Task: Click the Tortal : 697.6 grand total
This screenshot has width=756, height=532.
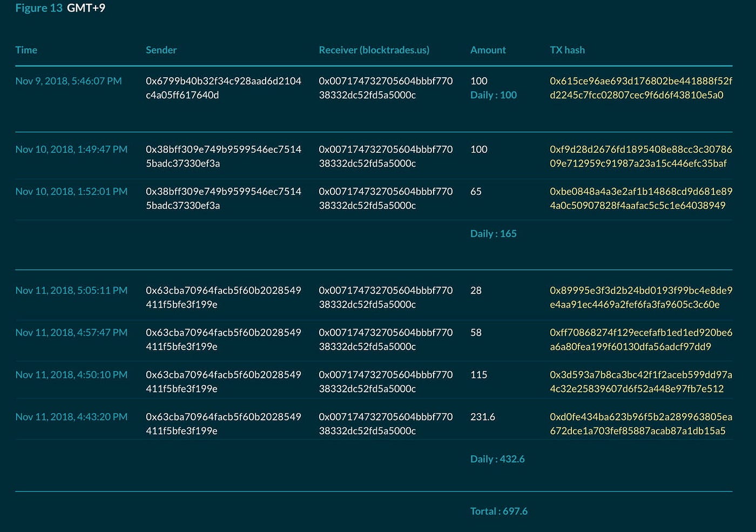Action: tap(499, 511)
